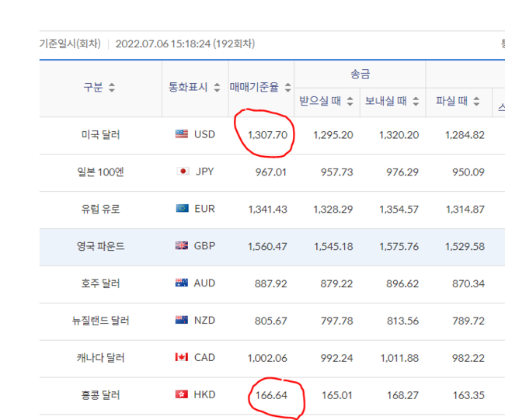Select the 영국 파운드 highlighted row
The height and width of the screenshot is (420, 505).
[100, 247]
